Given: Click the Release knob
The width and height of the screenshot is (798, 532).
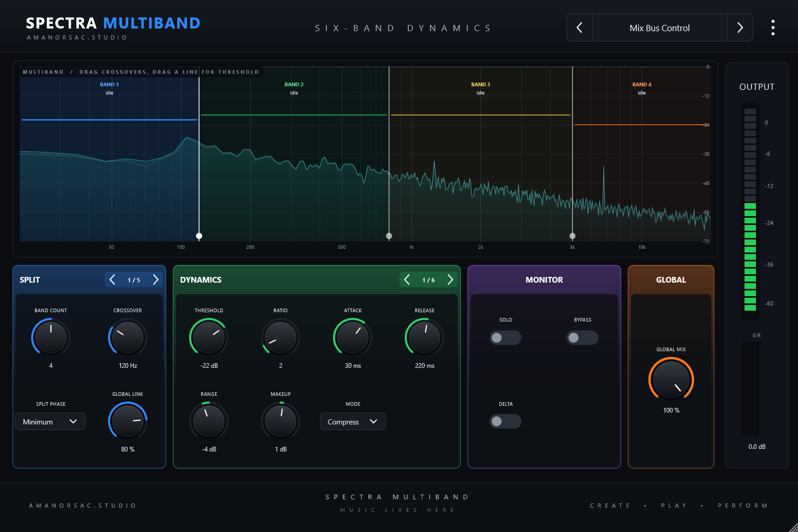Looking at the screenshot, I should 424,337.
